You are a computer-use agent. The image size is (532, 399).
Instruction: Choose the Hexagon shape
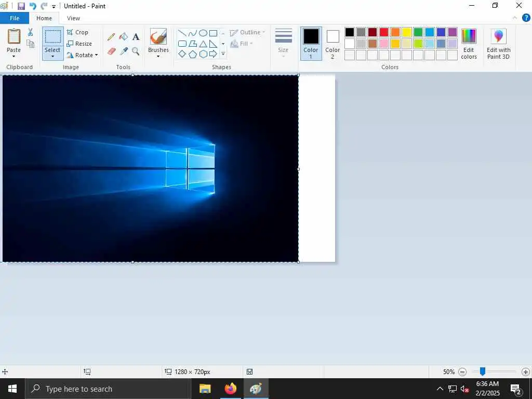[x=203, y=54]
